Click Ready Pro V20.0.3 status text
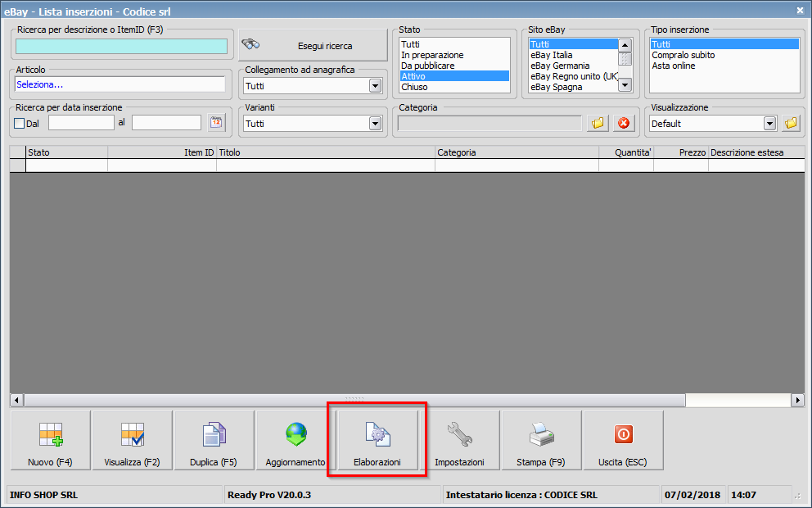This screenshot has height=508, width=812. coord(269,495)
